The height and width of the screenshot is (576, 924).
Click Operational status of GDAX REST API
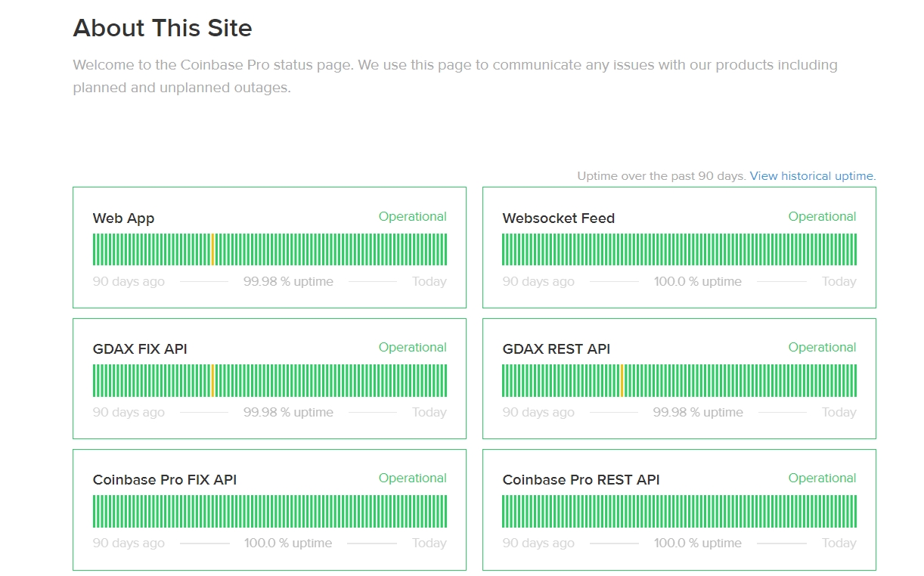click(822, 347)
